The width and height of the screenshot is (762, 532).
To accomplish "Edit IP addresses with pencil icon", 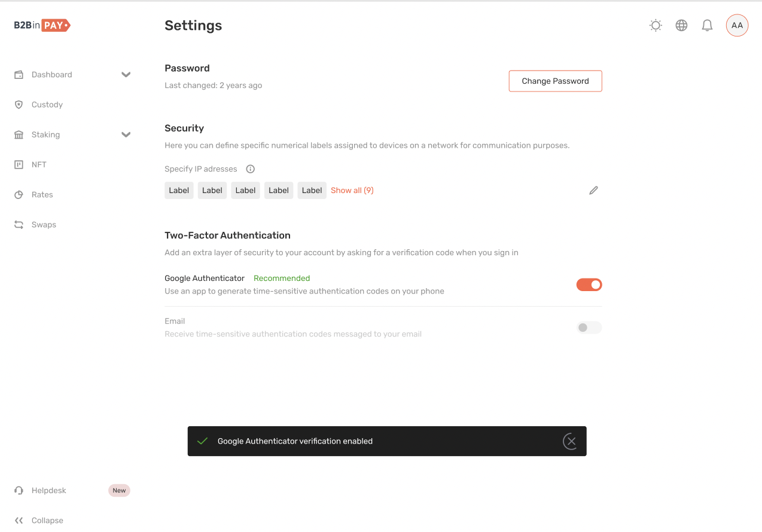I will pyautogui.click(x=593, y=190).
